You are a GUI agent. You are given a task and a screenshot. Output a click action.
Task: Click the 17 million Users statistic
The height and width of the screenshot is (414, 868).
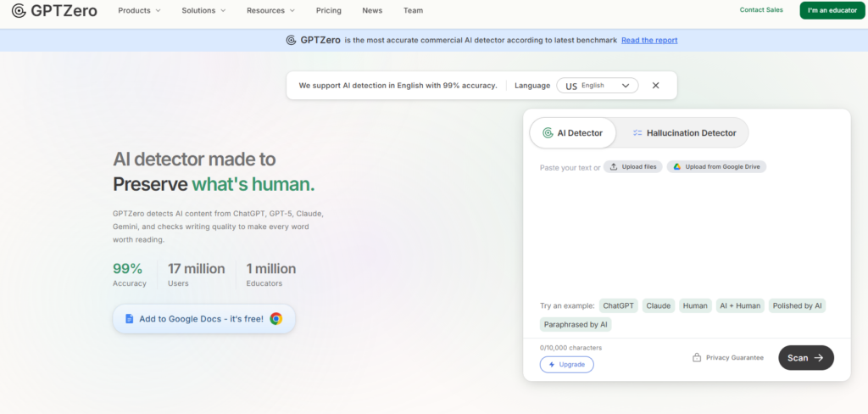tap(197, 275)
